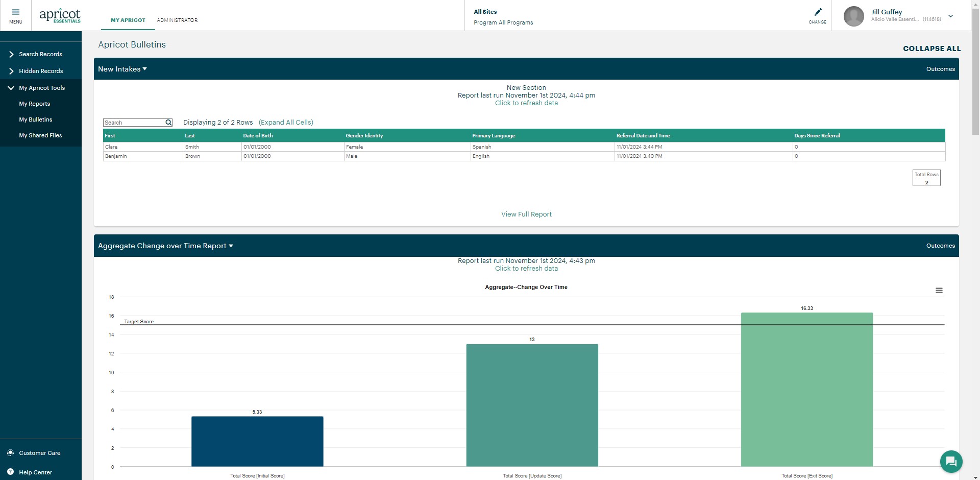Collapse the My Apricot Tools section
Image resolution: width=980 pixels, height=480 pixels.
pyautogui.click(x=41, y=88)
